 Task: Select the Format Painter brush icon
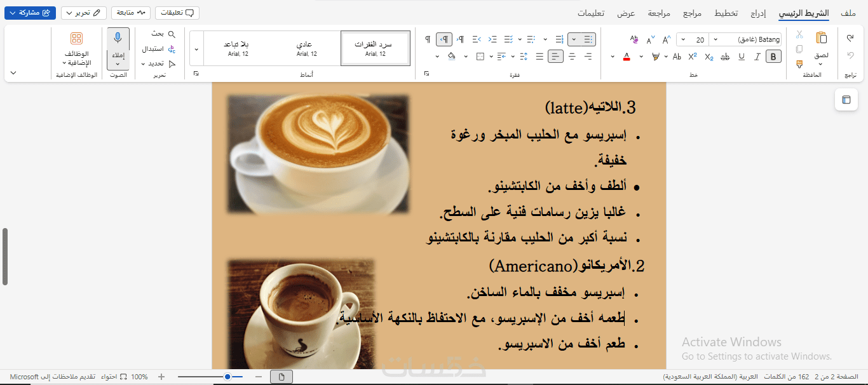tap(799, 64)
